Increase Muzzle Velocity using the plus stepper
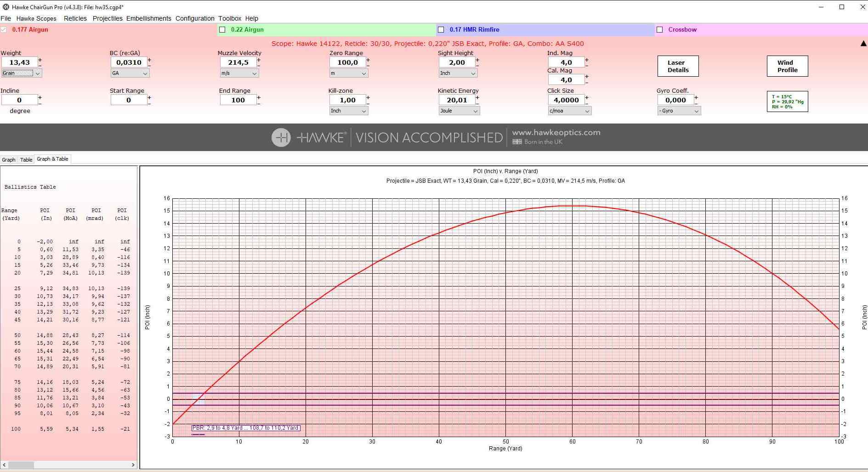Viewport: 868px width, 472px height. point(259,60)
